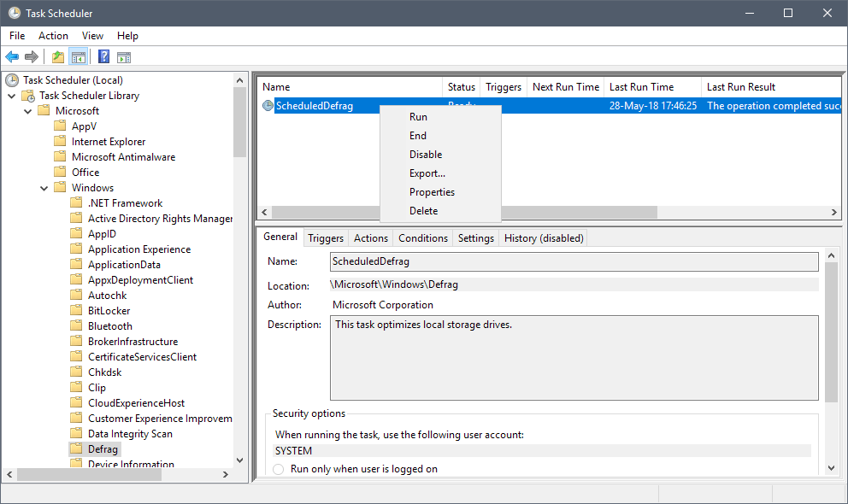Open the File menu
Image resolution: width=848 pixels, height=504 pixels.
(17, 36)
